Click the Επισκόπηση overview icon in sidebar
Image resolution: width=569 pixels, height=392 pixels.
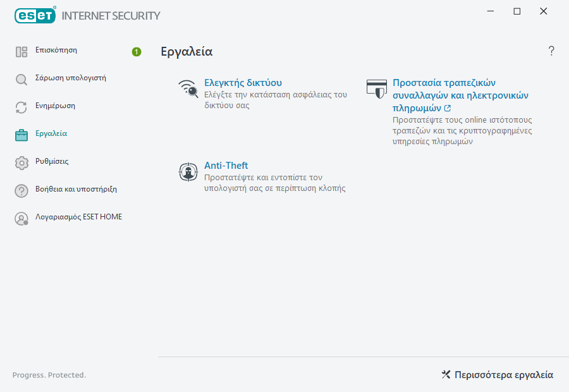coord(21,52)
